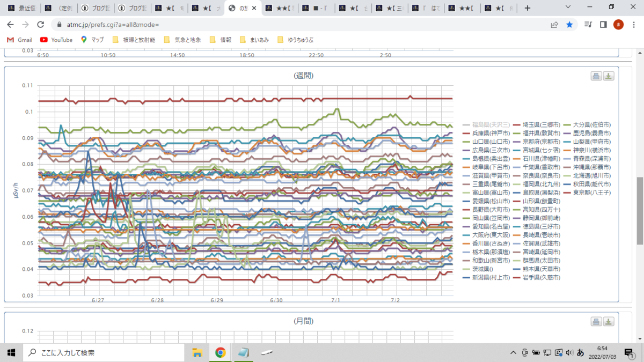This screenshot has width=644, height=362.
Task: Download the 月間 monthly chart
Action: [609, 322]
